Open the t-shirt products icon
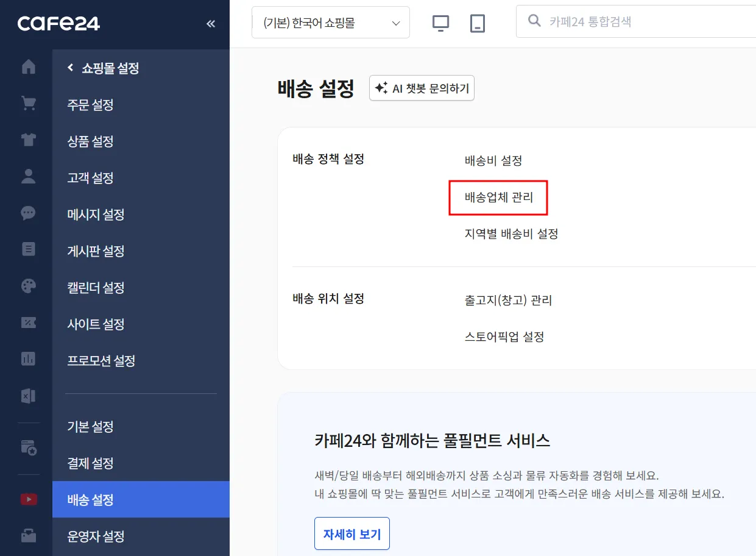756x556 pixels. pyautogui.click(x=29, y=140)
